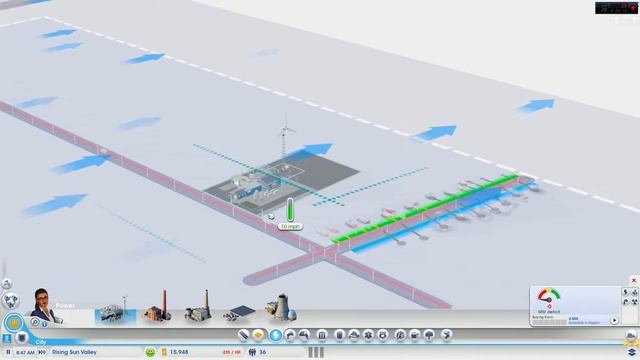Show the water data map layer
The image size is (640, 360).
pos(625,302)
